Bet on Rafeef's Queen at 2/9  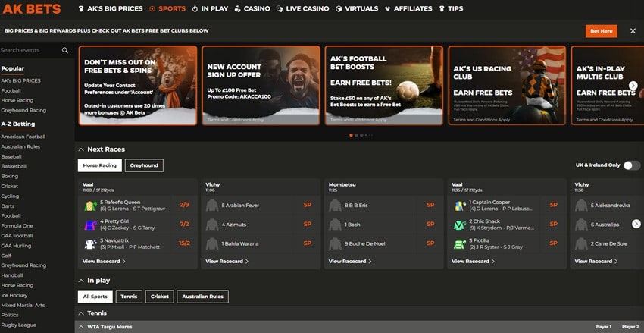coord(184,205)
